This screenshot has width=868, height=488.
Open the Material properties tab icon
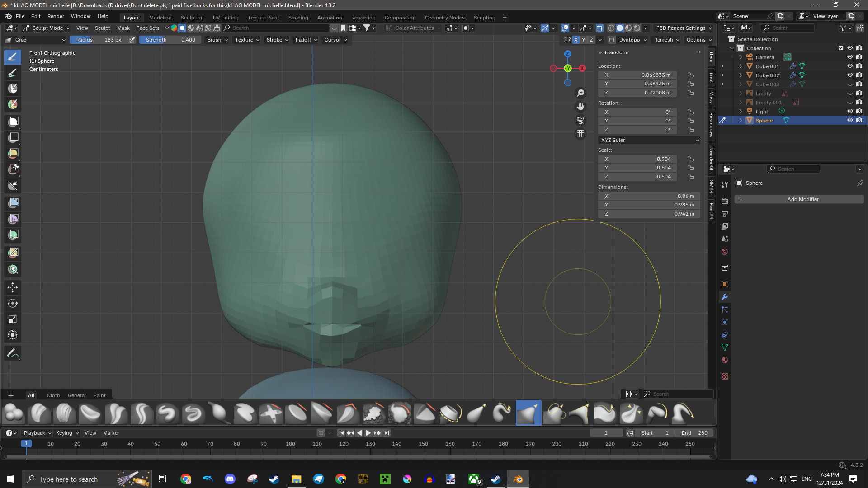coord(725,360)
